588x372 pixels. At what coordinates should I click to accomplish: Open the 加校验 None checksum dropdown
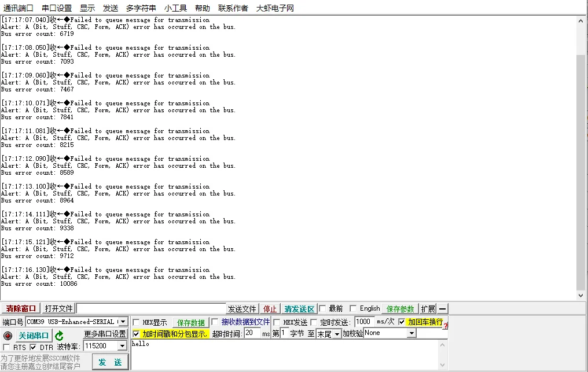[411, 333]
